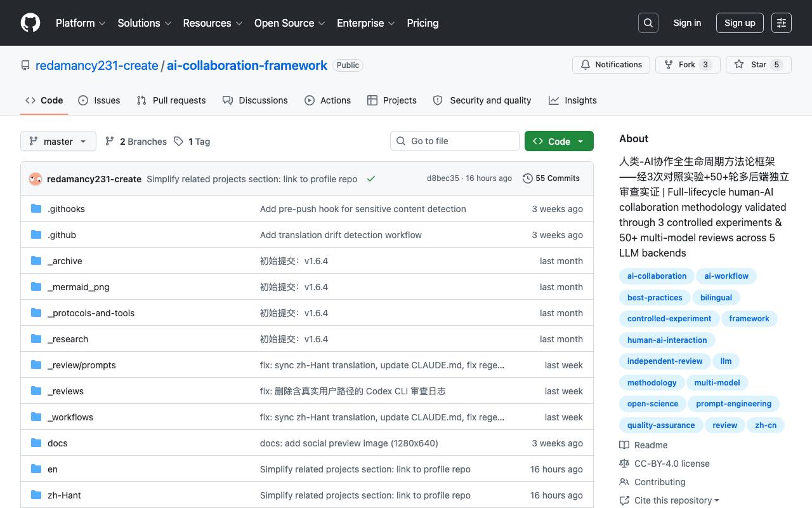Open the 'docs: add social preview image' commit

click(x=349, y=443)
